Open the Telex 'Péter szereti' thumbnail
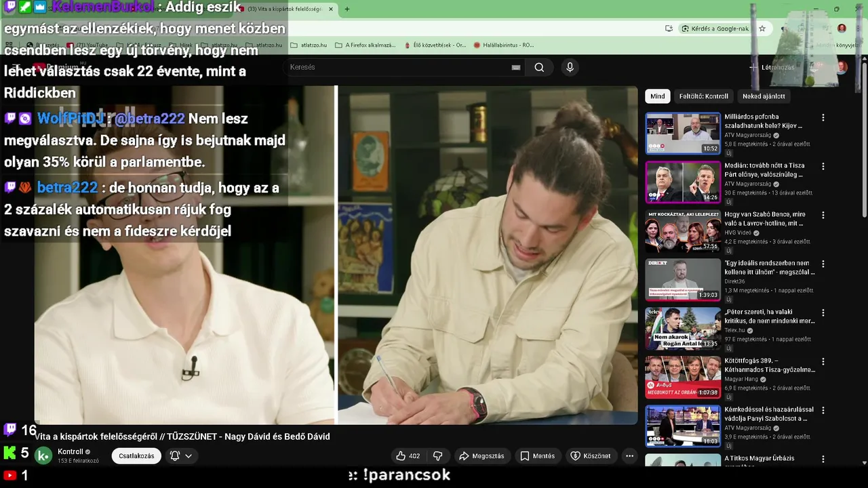 point(683,329)
